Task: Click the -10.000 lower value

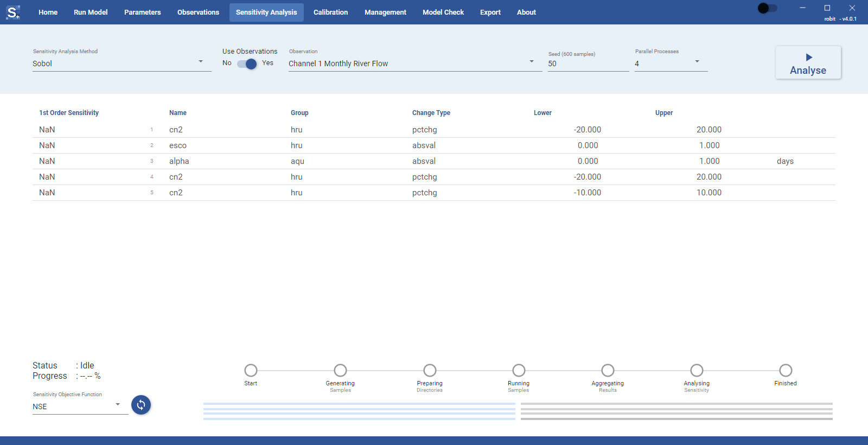Action: (x=588, y=193)
